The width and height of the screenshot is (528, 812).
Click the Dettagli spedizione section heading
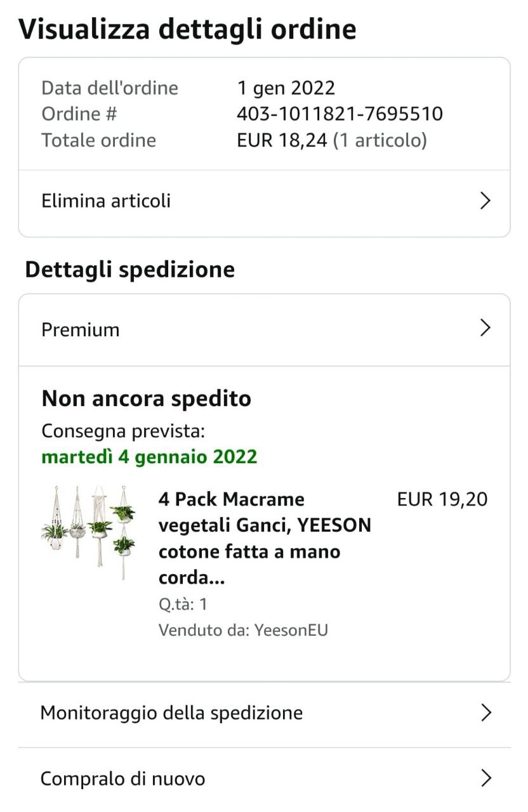pos(130,270)
